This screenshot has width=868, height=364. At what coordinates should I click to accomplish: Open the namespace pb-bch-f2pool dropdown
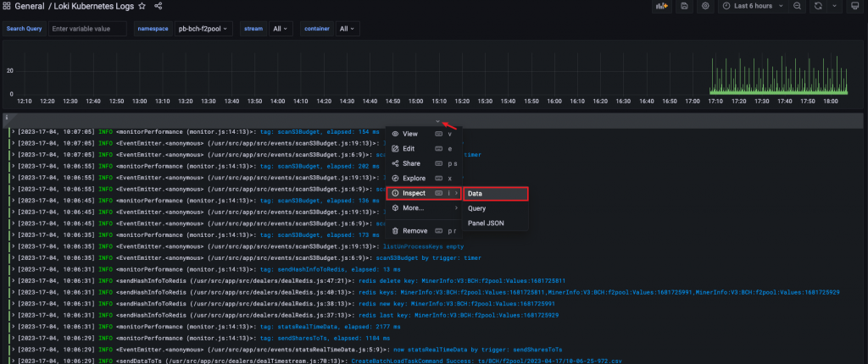203,29
